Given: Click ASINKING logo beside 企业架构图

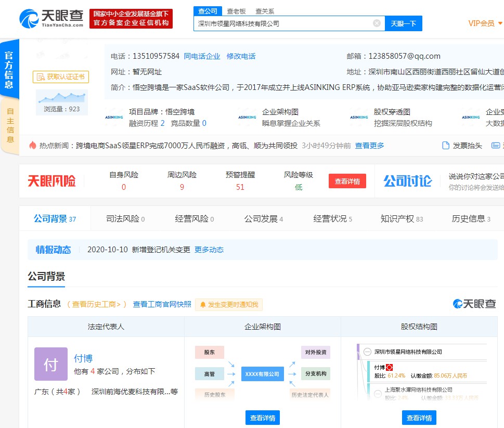Looking at the screenshot, I should tap(247, 118).
